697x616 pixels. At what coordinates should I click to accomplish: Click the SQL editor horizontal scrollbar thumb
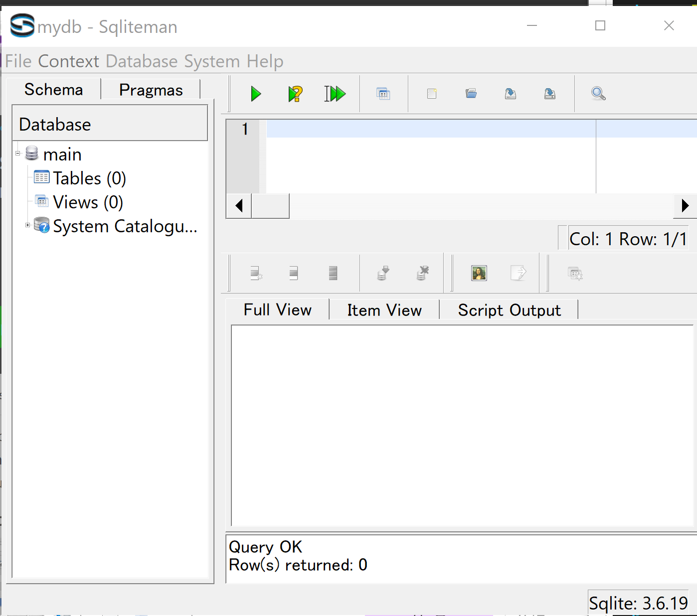[270, 206]
